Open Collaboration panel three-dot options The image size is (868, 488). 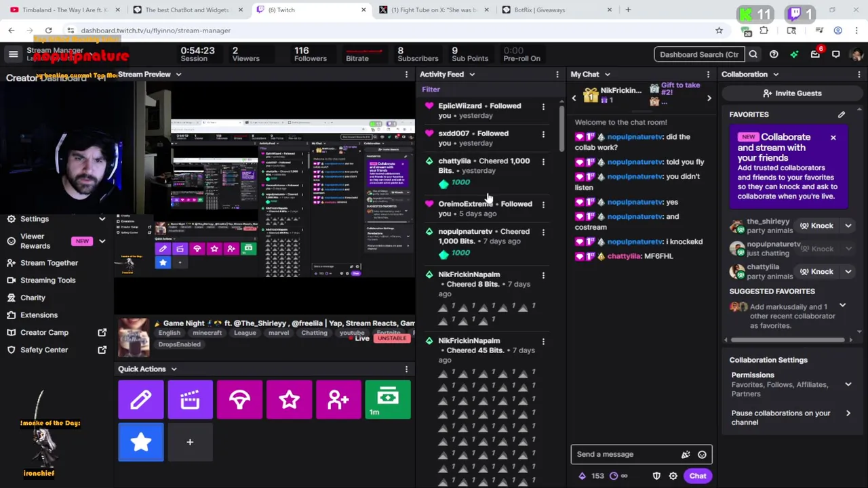[859, 75]
